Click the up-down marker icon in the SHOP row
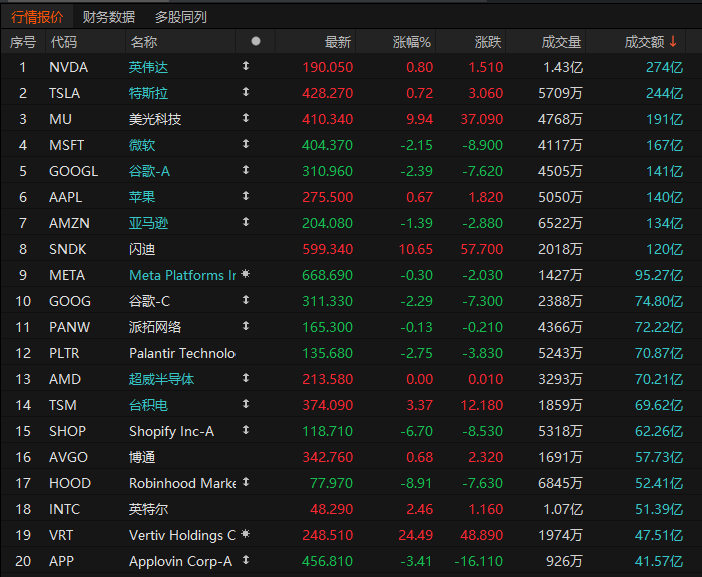The width and height of the screenshot is (702, 577). [246, 430]
